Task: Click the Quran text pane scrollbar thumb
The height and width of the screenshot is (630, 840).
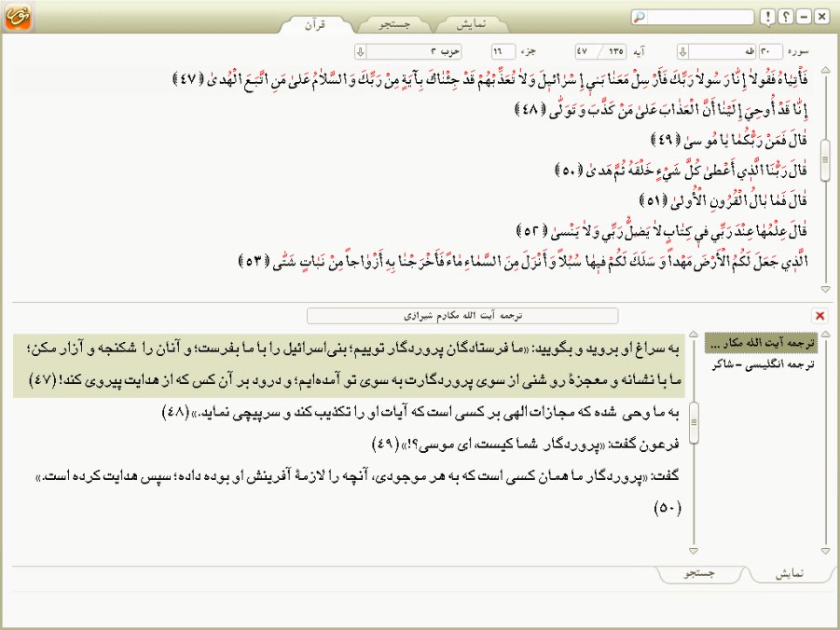Action: 825,159
